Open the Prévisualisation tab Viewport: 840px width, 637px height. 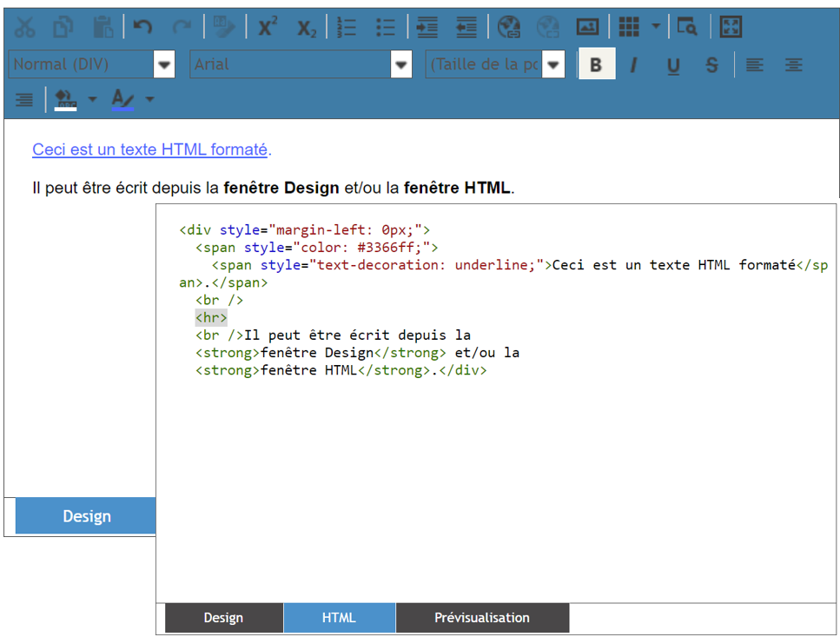coord(482,618)
